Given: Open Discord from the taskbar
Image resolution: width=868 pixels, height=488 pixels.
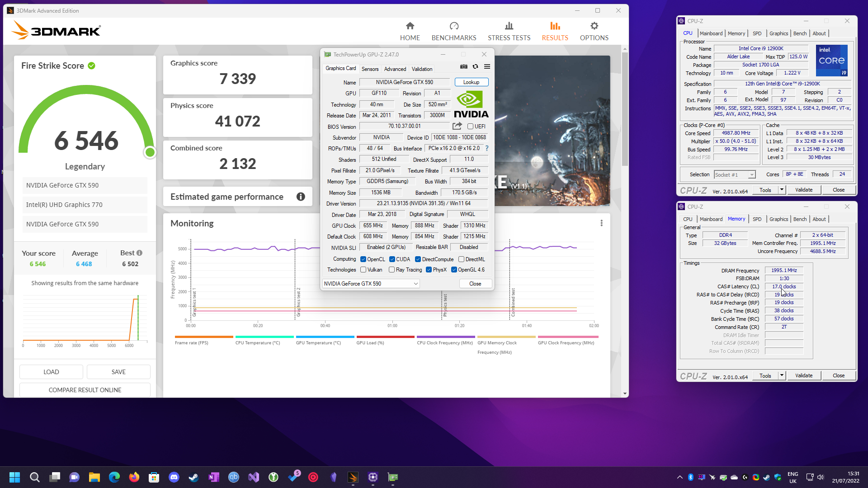Looking at the screenshot, I should (x=174, y=477).
